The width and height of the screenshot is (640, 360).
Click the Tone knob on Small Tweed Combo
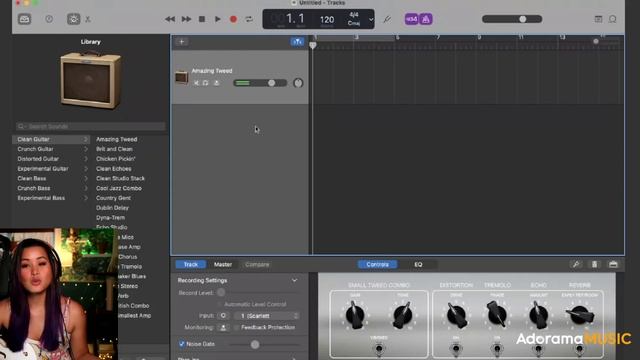click(x=403, y=315)
